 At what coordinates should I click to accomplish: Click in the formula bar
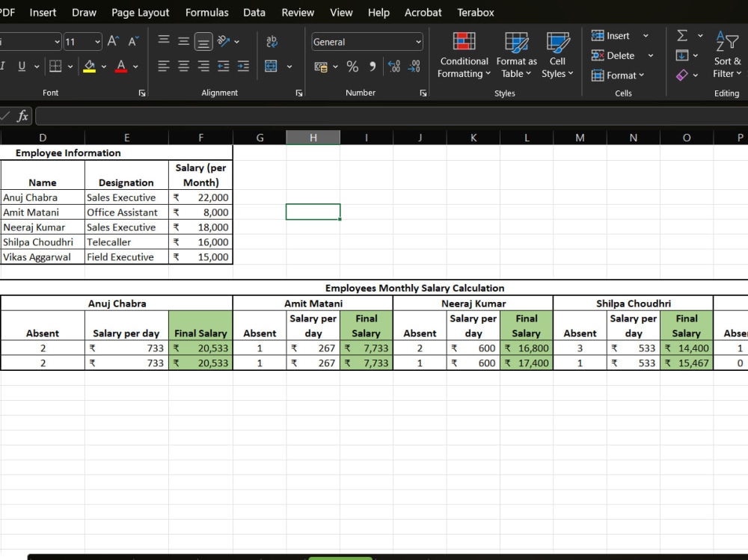[391, 116]
